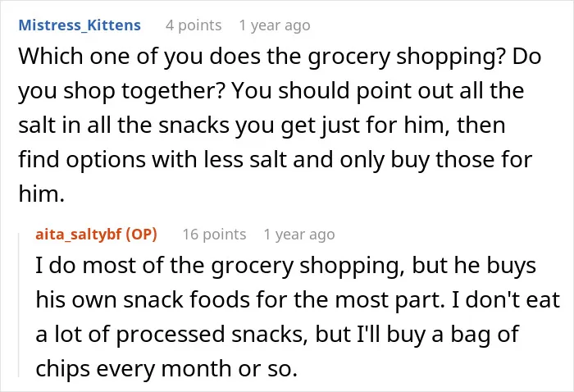The image size is (574, 392).
Task: Click the line 'Which one of you does the grocery'
Action: [204, 57]
